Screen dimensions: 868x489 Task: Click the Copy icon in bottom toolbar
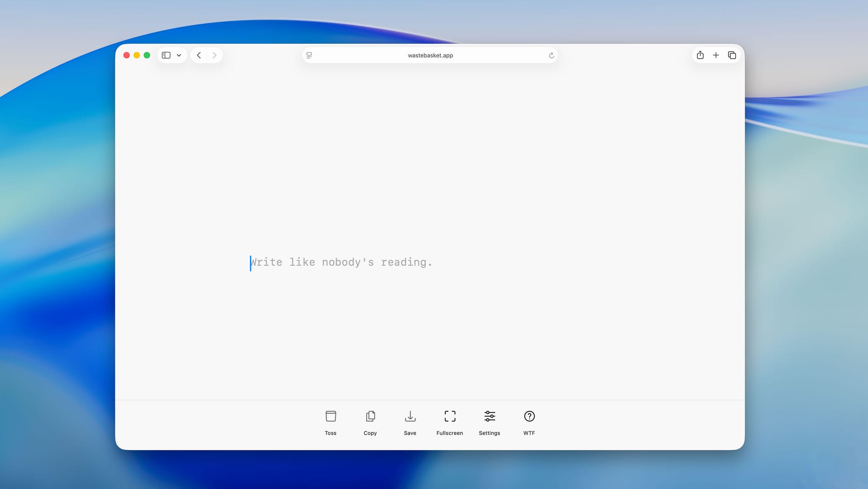[370, 416]
